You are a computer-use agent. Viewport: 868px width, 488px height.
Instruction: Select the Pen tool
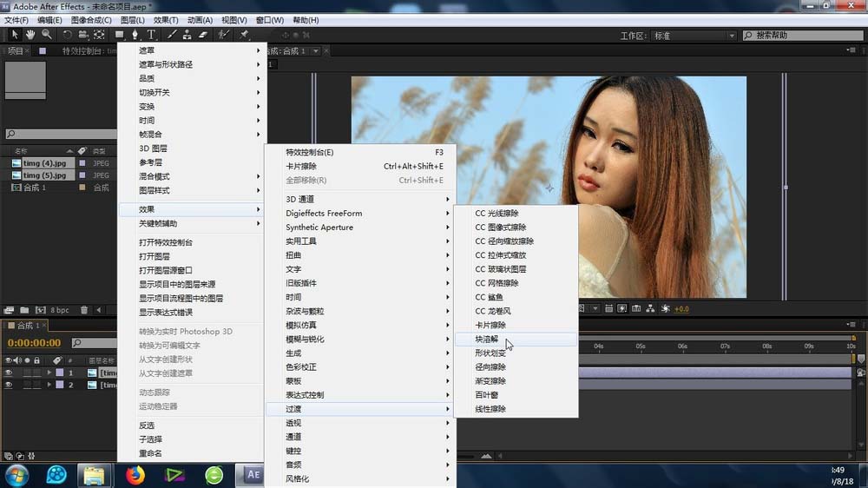[x=135, y=35]
